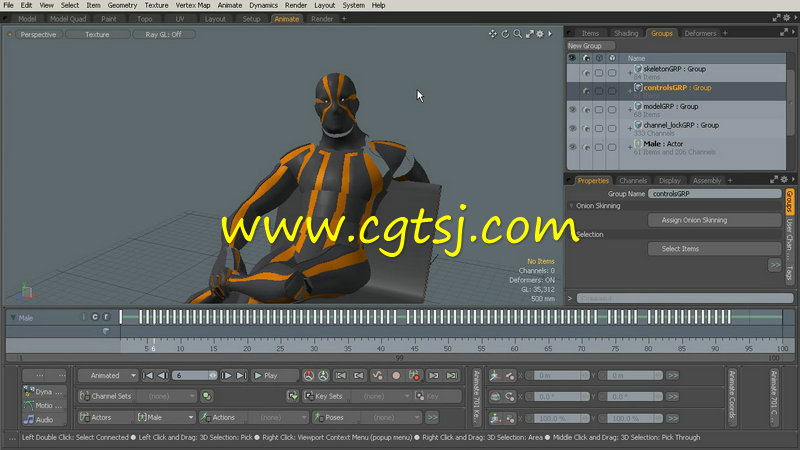
Task: Toggle visibility eye for Male actor
Action: (572, 147)
